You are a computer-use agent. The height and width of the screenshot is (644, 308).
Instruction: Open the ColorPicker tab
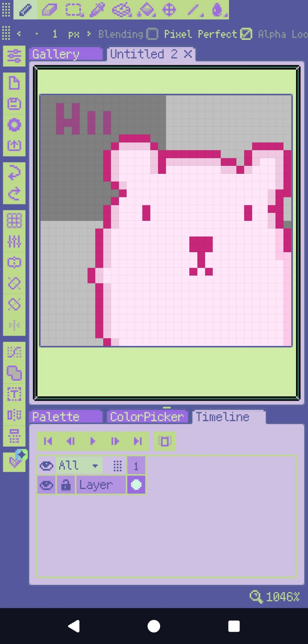tap(147, 417)
